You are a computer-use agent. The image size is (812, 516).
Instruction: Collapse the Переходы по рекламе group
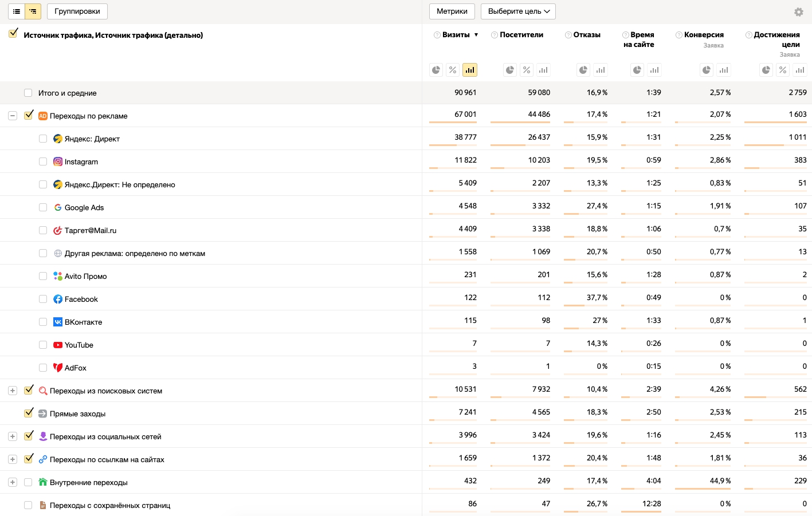[13, 116]
